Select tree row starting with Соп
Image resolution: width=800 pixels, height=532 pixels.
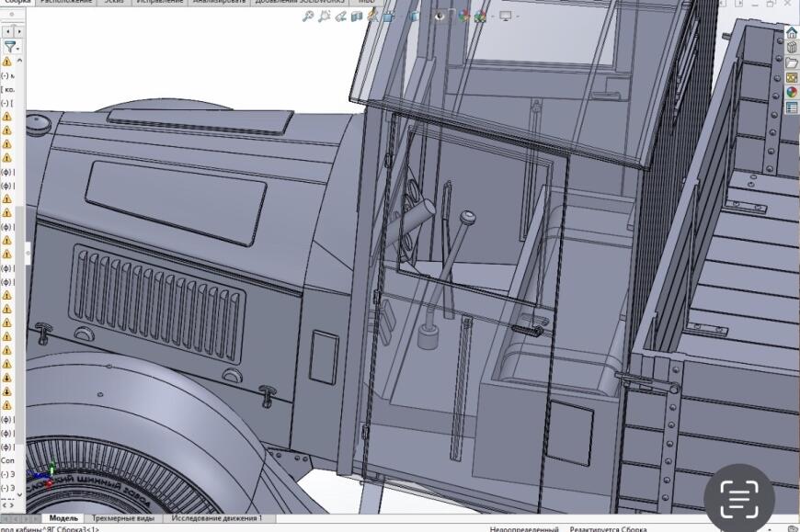(x=7, y=460)
